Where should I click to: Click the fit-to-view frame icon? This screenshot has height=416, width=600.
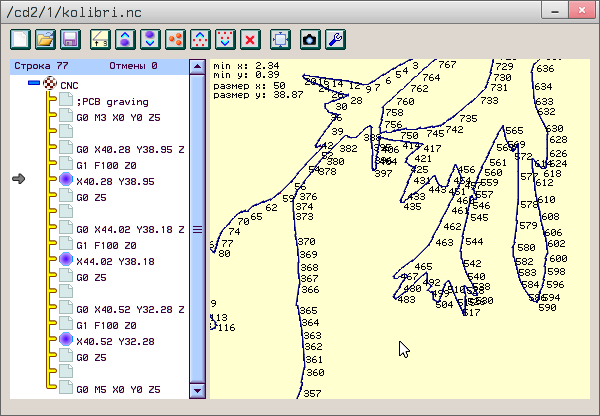tap(281, 39)
